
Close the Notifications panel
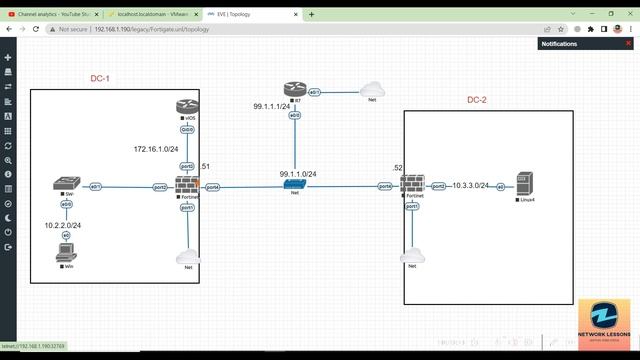[628, 43]
